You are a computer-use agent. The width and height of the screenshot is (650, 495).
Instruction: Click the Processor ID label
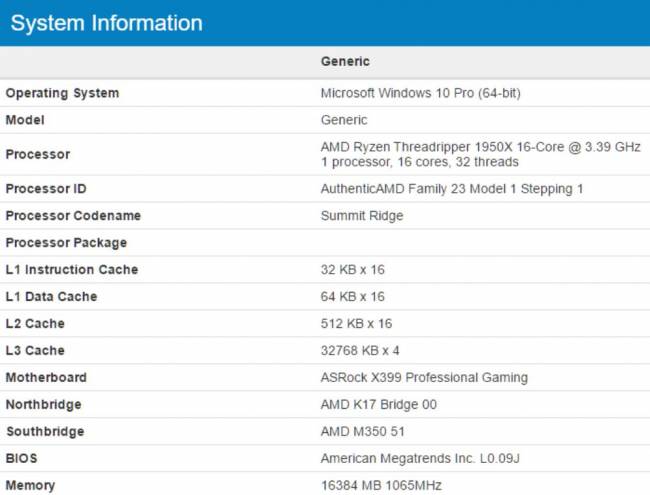(46, 189)
